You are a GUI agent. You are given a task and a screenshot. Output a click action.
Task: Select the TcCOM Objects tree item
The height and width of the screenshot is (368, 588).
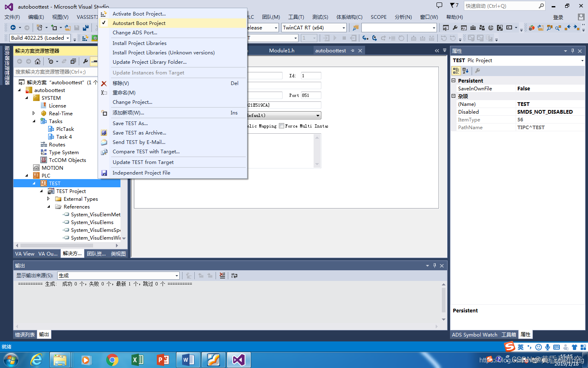(67, 160)
